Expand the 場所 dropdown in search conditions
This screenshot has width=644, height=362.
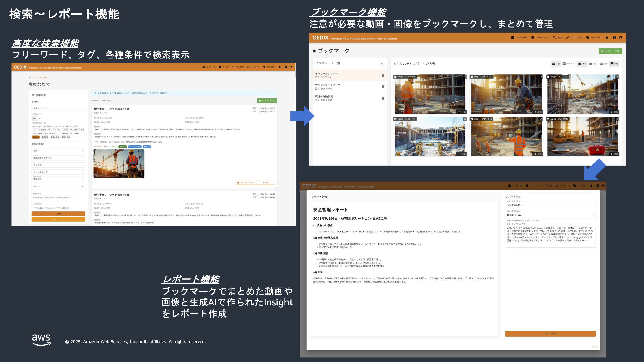click(58, 151)
